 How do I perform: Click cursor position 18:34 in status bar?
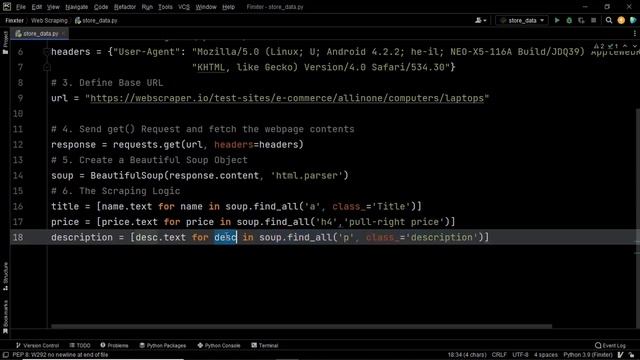click(467, 355)
